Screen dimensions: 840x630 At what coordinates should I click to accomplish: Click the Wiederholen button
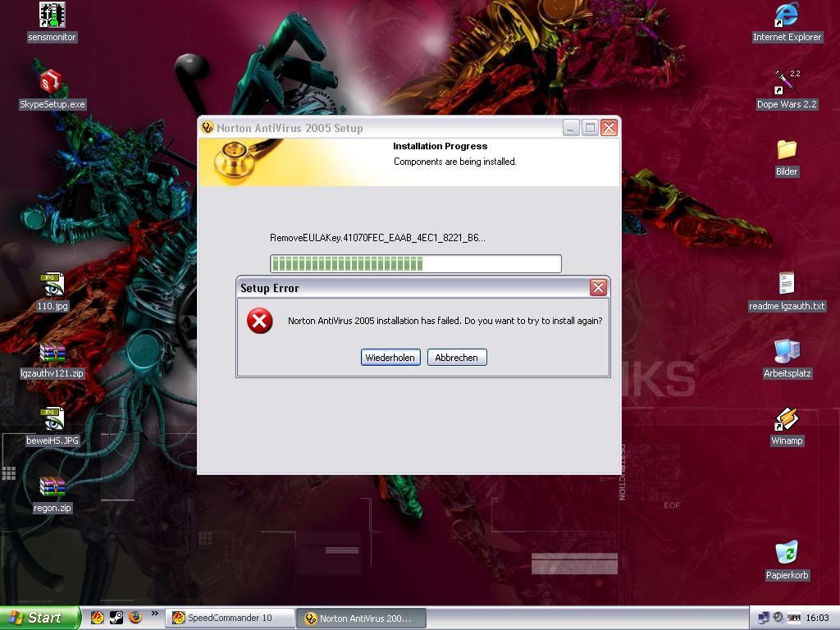pos(390,358)
